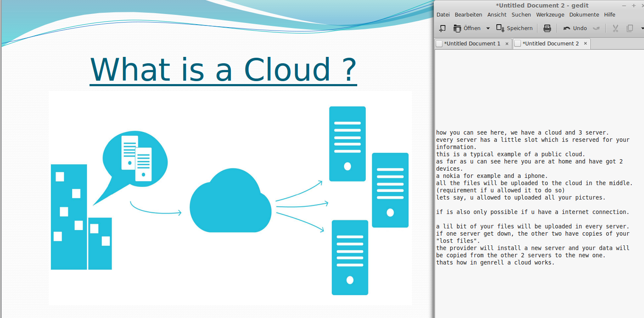
Task: Click the line 'all the files will be uploaded to the cloud'
Action: point(534,183)
